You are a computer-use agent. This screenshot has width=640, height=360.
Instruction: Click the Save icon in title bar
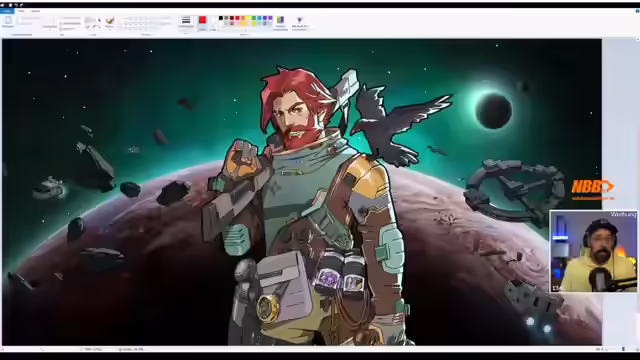[11, 5]
